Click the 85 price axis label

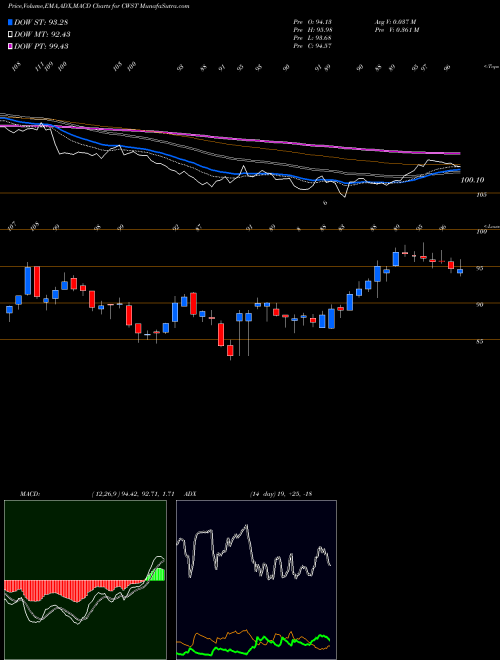[x=480, y=342]
